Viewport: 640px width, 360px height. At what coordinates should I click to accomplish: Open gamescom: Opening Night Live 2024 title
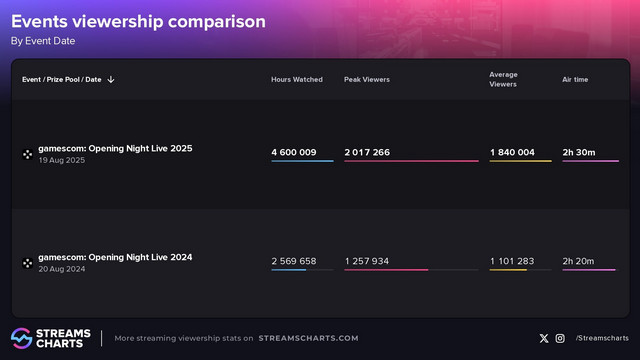pos(115,258)
